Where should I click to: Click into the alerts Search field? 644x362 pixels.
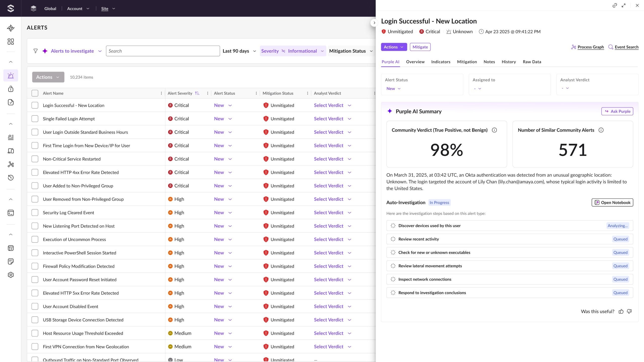[x=163, y=51]
